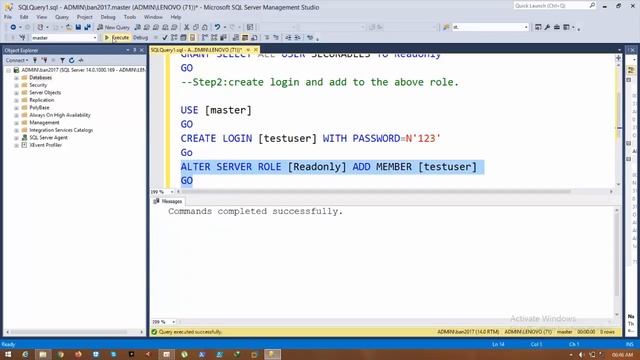This screenshot has height=360, width=640.
Task: Toggle Include Actual Execution Plan icon
Action: click(x=204, y=38)
